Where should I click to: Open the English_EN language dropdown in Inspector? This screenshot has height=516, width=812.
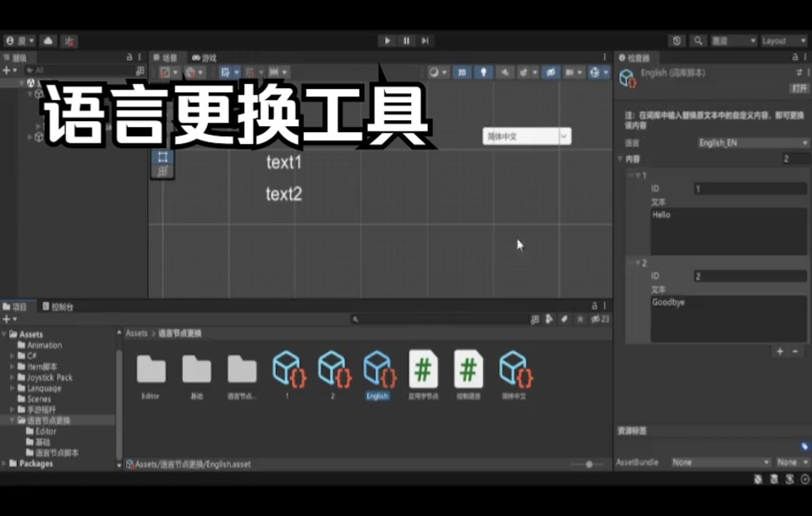(x=751, y=142)
